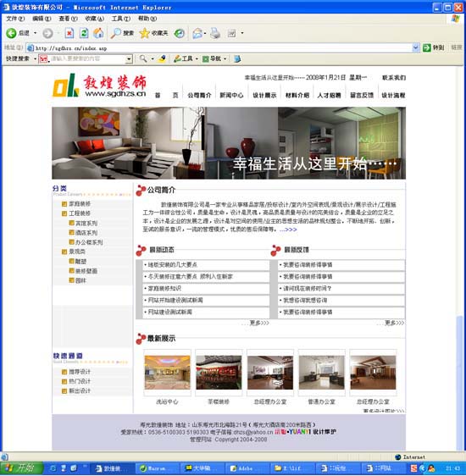Select 工程装修 category in sidebar

click(80, 213)
